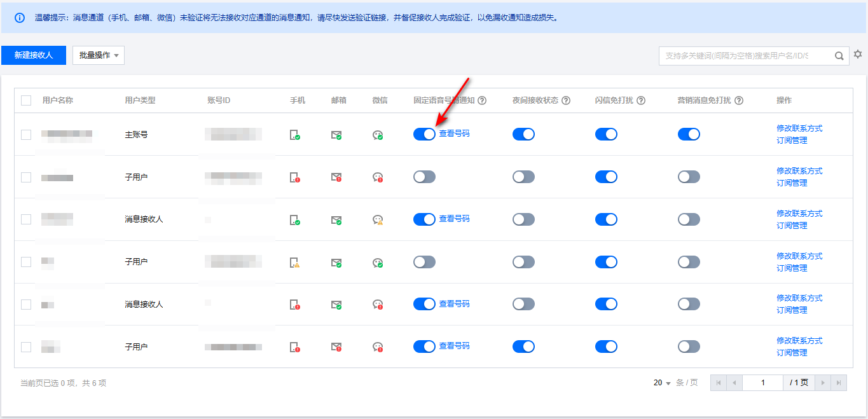
Task: Click 查看号码 in first 消息接收人 row
Action: click(454, 219)
